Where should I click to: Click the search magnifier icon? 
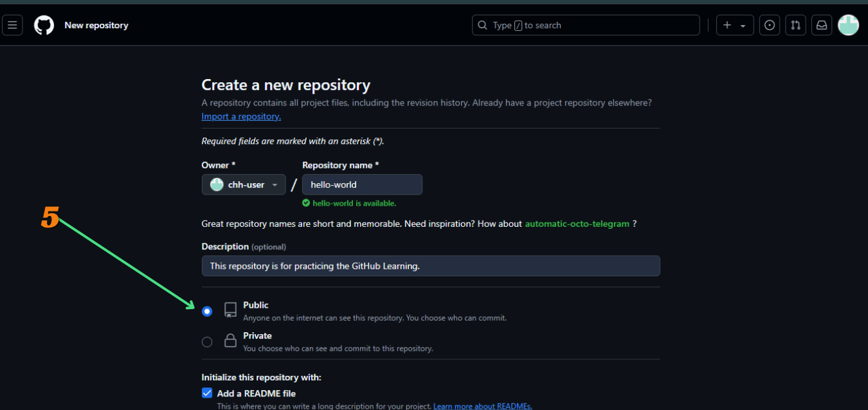483,25
